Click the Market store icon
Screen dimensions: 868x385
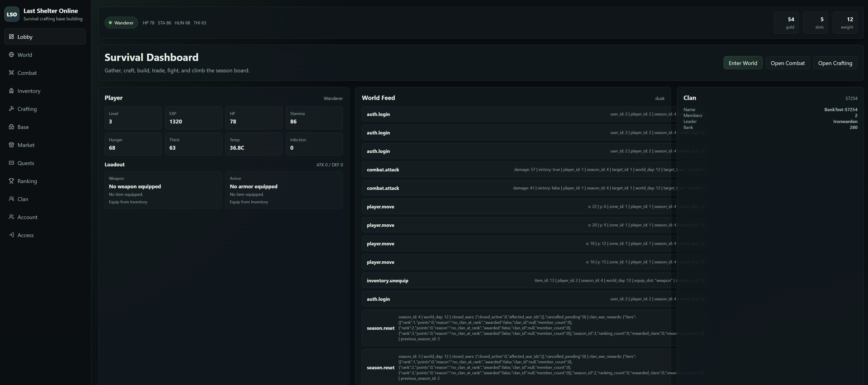pos(11,145)
